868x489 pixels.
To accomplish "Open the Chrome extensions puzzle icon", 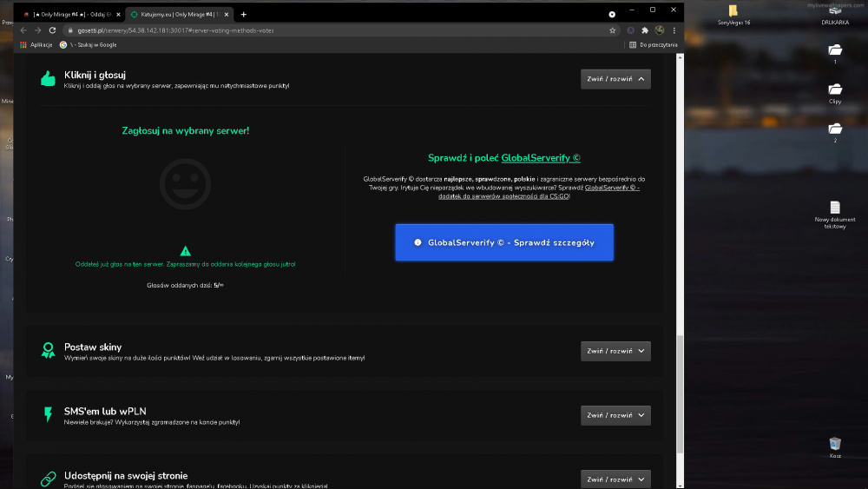I will [645, 30].
